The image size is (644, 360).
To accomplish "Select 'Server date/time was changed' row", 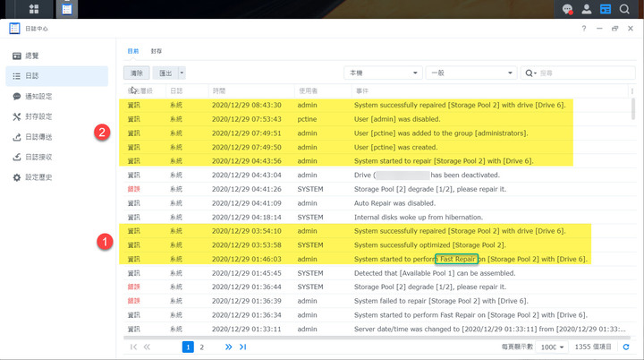I will click(377, 330).
